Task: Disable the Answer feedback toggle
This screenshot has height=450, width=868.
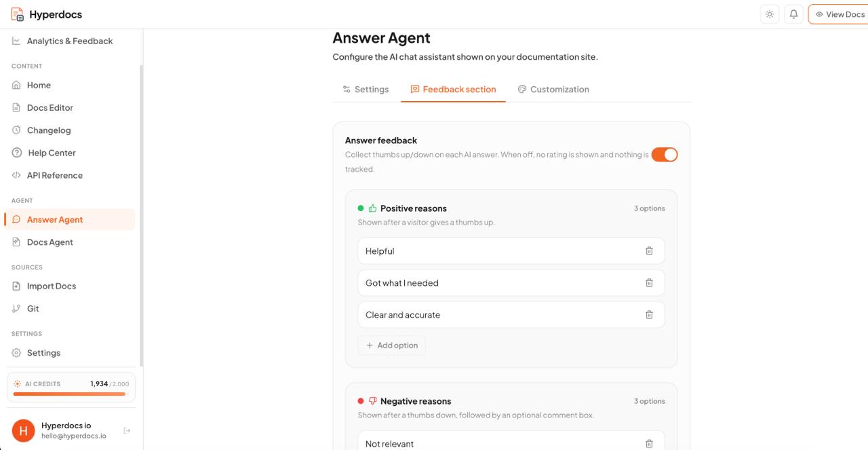Action: click(x=665, y=155)
